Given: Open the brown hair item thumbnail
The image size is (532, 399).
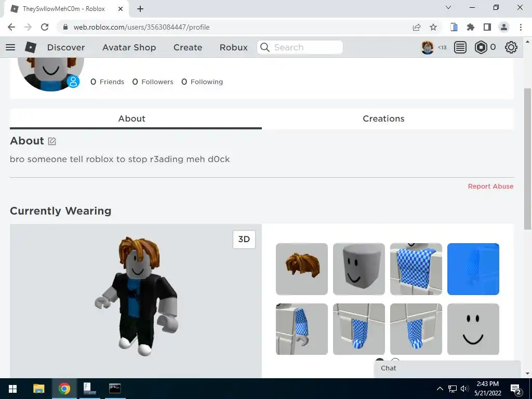Looking at the screenshot, I should [302, 269].
